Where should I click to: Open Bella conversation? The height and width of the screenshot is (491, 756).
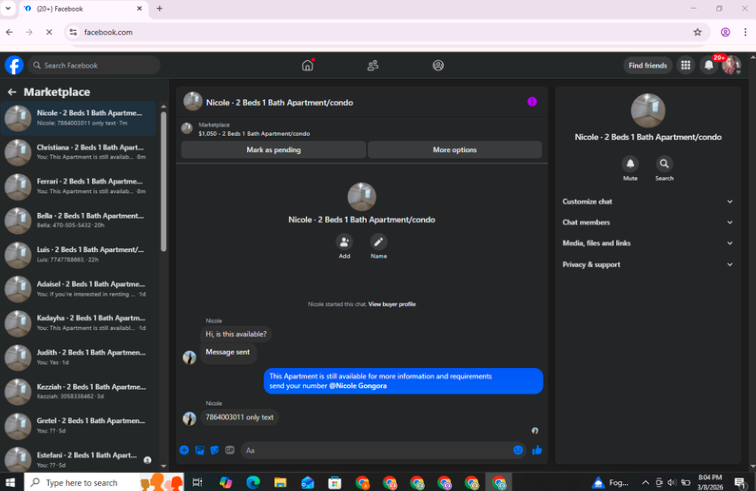tap(79, 220)
